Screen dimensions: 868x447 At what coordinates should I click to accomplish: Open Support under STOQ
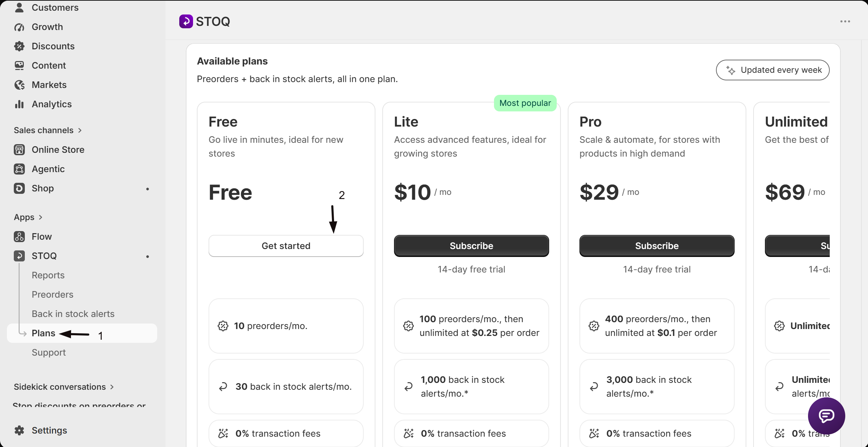pyautogui.click(x=49, y=352)
